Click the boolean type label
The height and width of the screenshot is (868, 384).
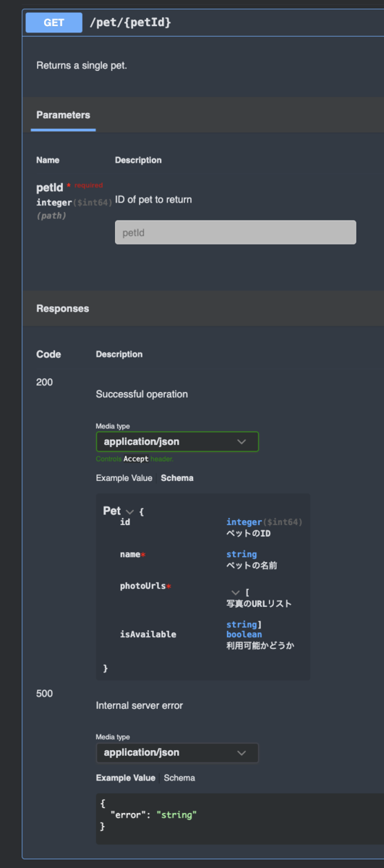point(244,634)
